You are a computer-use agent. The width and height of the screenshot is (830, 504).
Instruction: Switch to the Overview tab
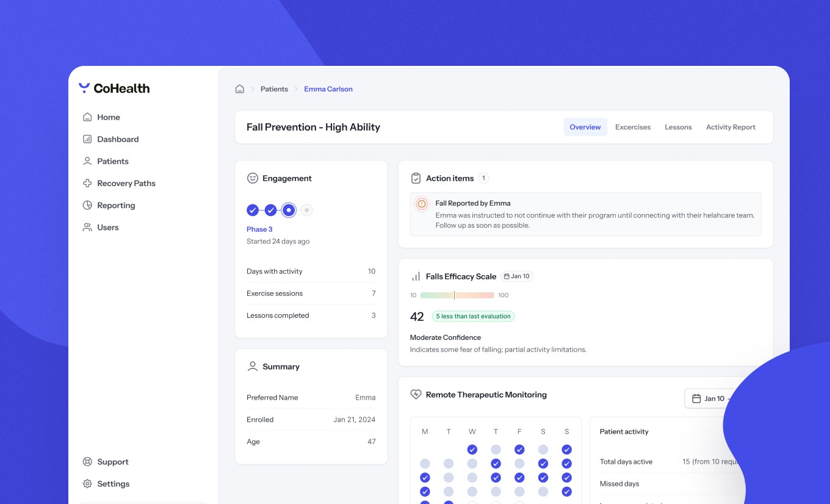pos(585,127)
